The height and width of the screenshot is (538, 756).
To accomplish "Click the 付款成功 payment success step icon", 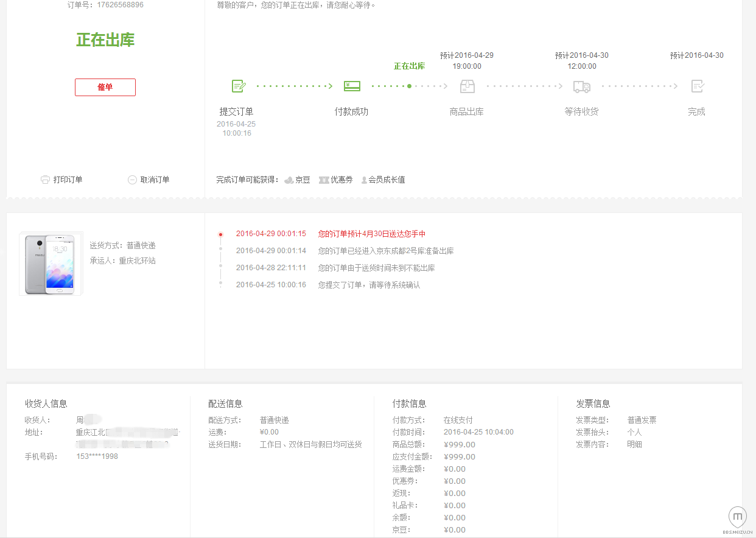I will coord(352,86).
